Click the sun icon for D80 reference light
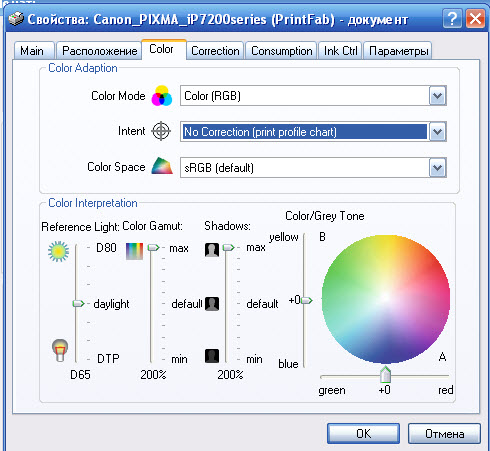490x451 pixels. tap(58, 251)
